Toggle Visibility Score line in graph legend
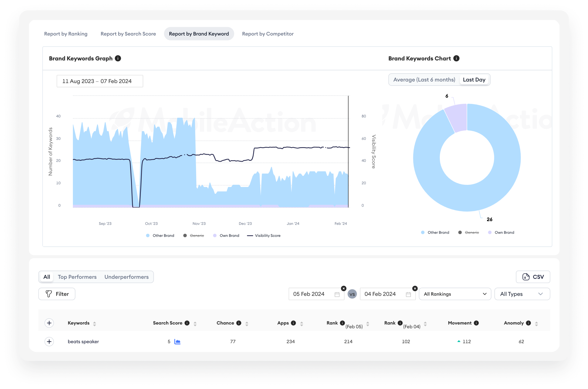 pyautogui.click(x=264, y=236)
